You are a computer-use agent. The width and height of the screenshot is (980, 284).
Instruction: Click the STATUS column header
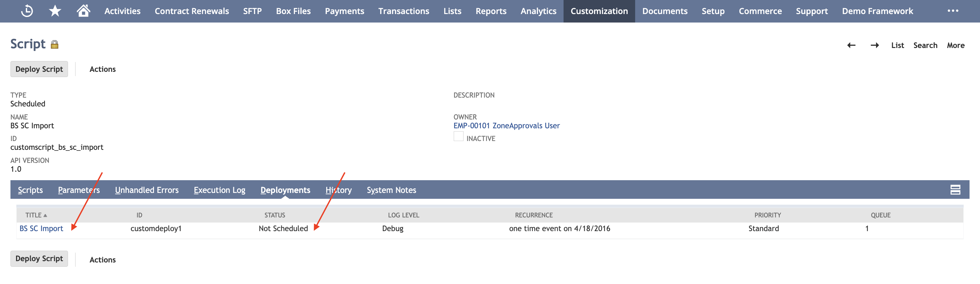(275, 215)
